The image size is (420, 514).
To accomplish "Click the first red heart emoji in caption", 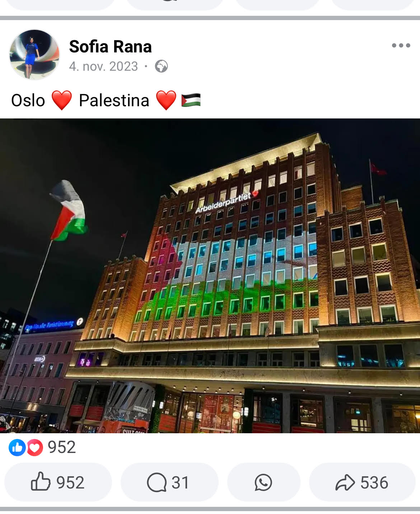I will click(x=62, y=100).
